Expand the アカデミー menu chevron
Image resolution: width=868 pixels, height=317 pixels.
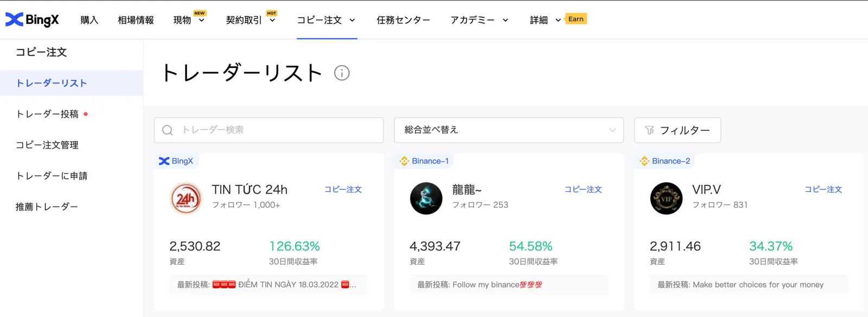tap(506, 21)
